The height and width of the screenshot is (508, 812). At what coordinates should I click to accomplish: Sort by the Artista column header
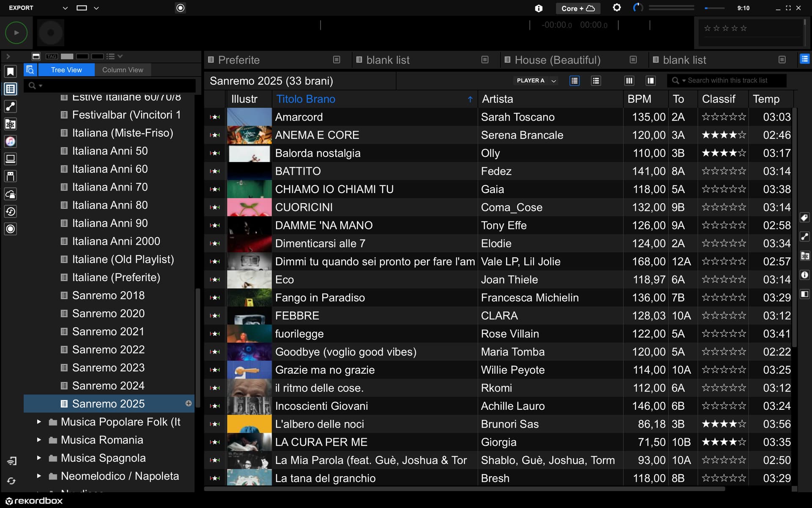coord(497,99)
